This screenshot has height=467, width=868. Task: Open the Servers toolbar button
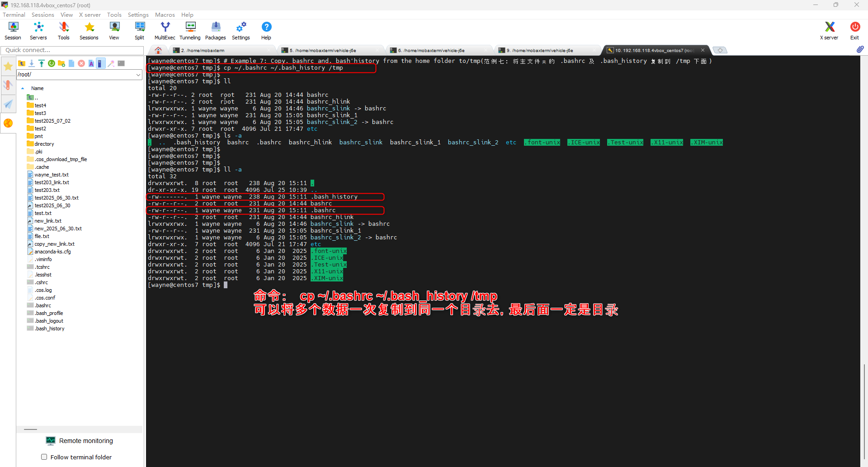[x=38, y=31]
